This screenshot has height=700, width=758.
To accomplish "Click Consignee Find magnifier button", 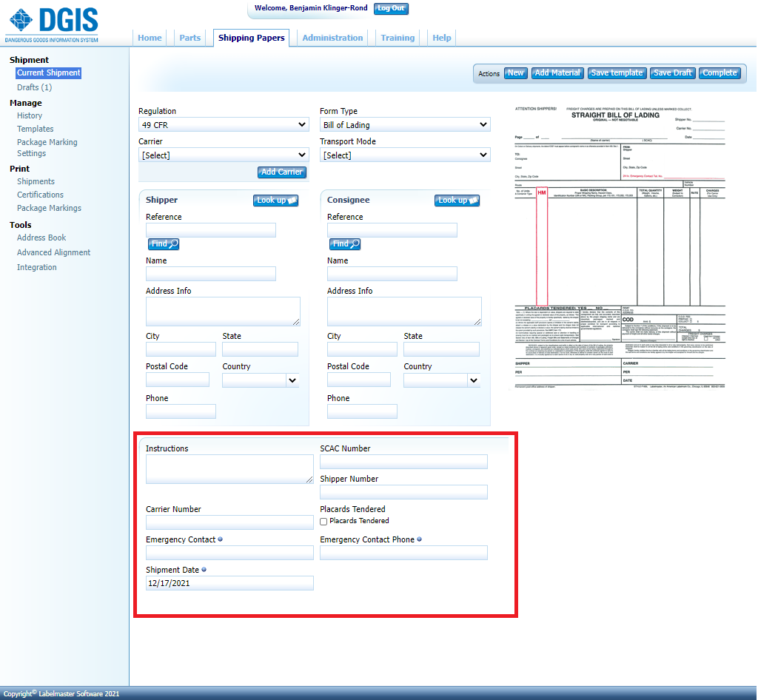I will 345,244.
